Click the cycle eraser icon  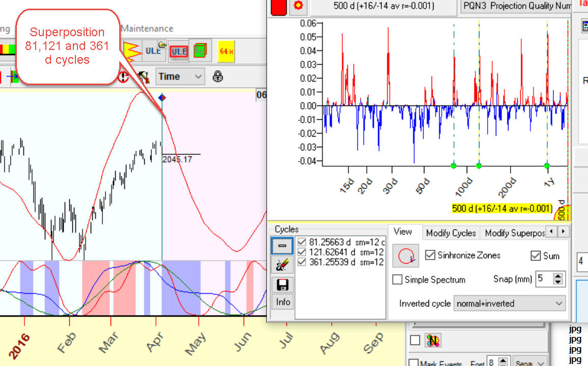(x=282, y=265)
